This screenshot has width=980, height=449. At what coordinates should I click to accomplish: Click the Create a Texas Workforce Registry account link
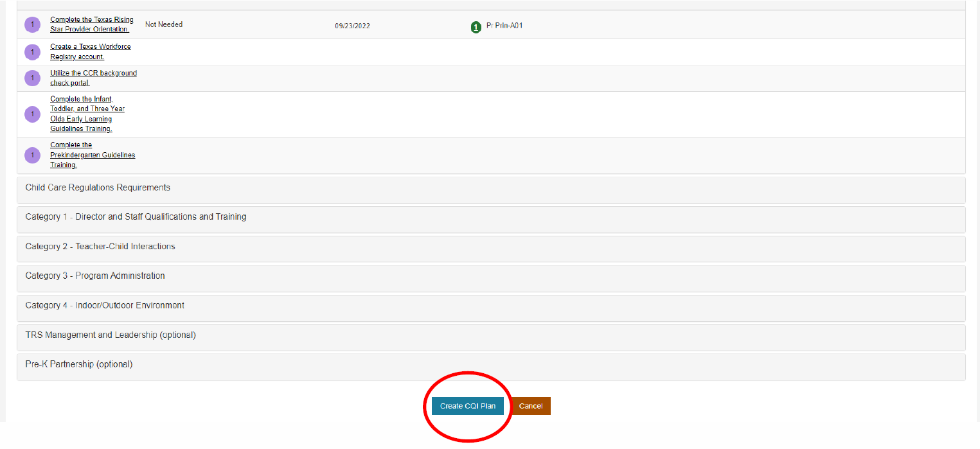click(90, 51)
